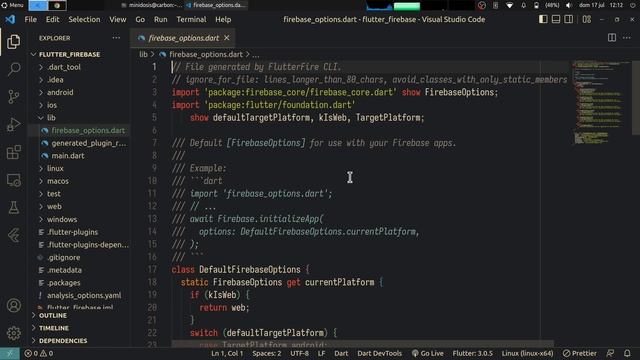Viewport: 640px width, 360px height.
Task: Click the remote window indicator in status bar
Action: [x=10, y=353]
